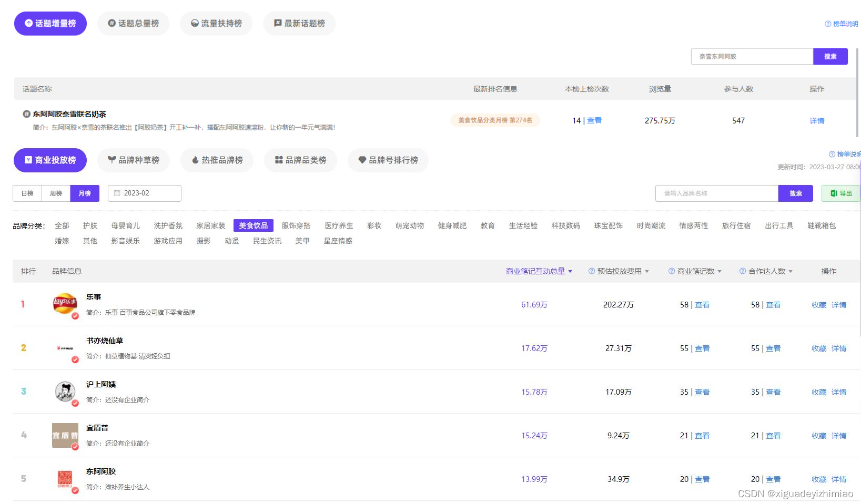The height and width of the screenshot is (504, 861).
Task: Filter brands by 医疗养生 category
Action: (339, 225)
